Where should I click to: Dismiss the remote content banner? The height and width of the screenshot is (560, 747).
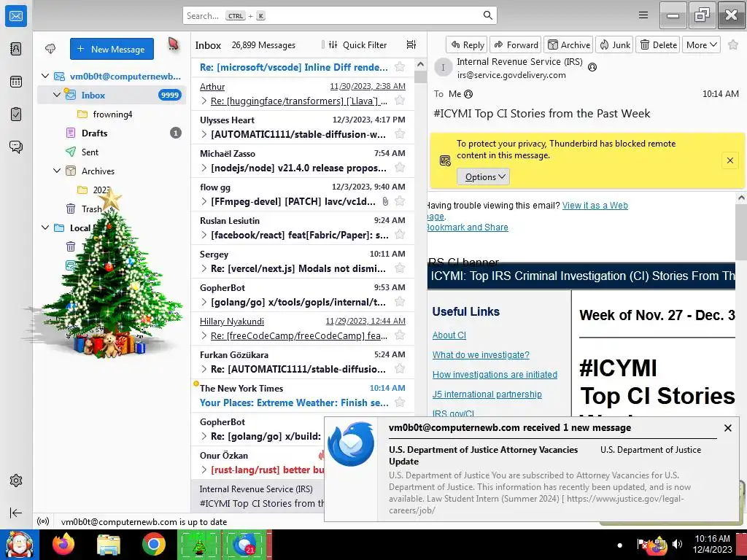(x=729, y=160)
